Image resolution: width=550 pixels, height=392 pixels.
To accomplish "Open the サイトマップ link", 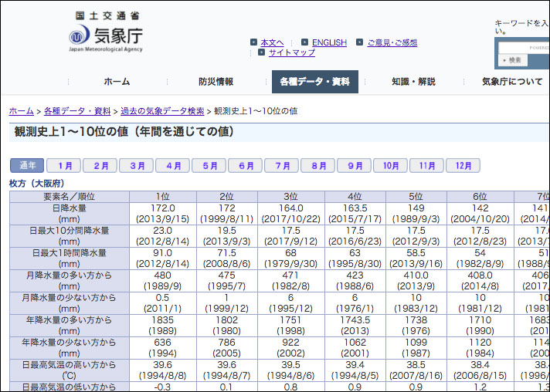I will [x=291, y=52].
